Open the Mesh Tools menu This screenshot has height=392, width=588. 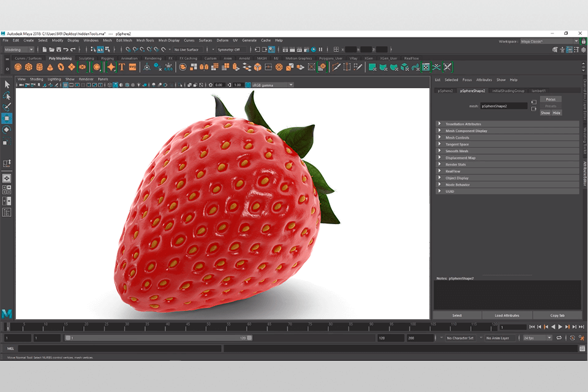tap(145, 40)
